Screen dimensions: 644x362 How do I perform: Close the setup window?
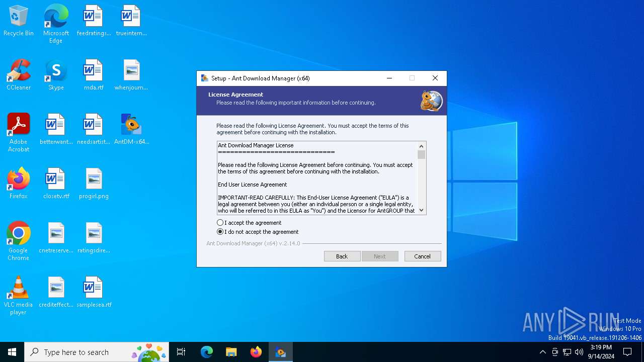435,78
